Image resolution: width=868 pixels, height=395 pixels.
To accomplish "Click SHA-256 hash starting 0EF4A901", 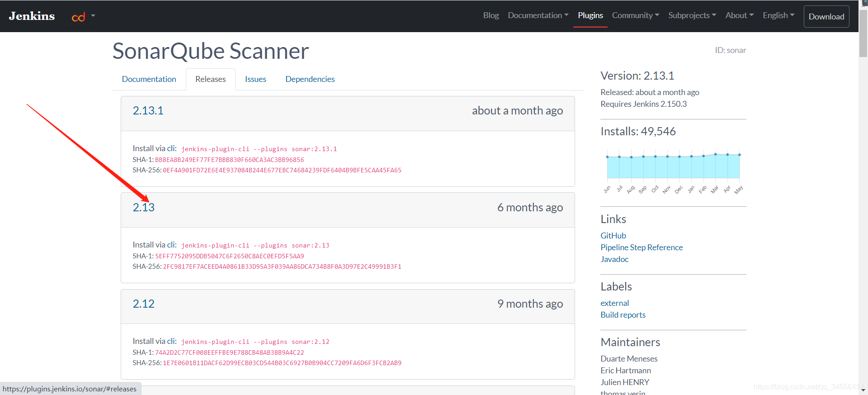I will [282, 170].
